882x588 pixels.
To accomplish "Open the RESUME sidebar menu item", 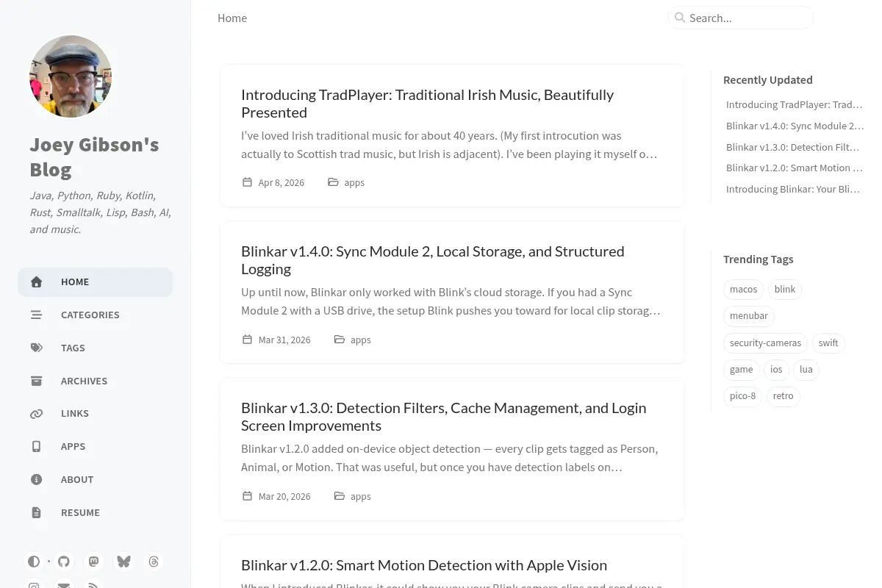I will coord(96,512).
